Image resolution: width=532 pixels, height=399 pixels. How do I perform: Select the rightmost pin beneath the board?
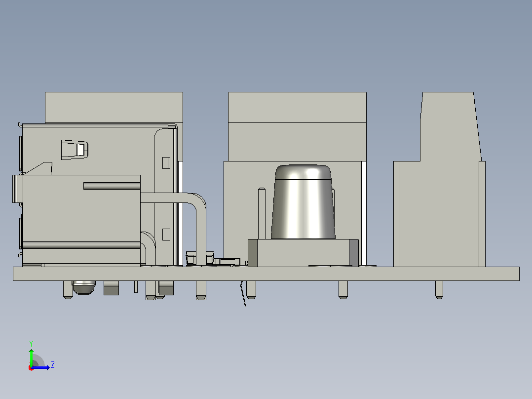coord(439,290)
